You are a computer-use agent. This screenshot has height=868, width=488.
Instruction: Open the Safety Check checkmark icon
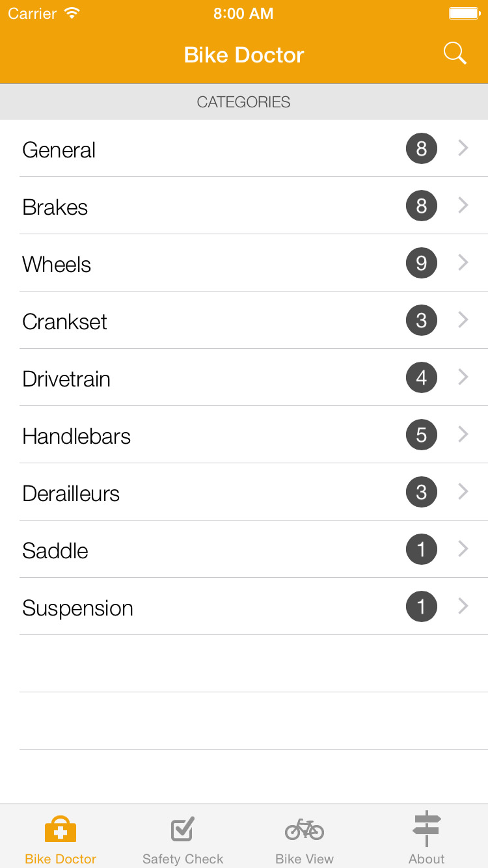183,830
